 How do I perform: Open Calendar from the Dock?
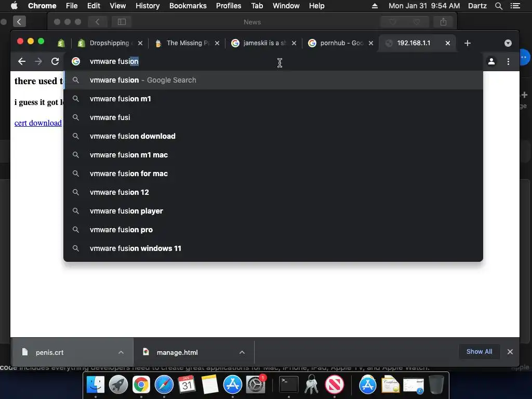187,384
